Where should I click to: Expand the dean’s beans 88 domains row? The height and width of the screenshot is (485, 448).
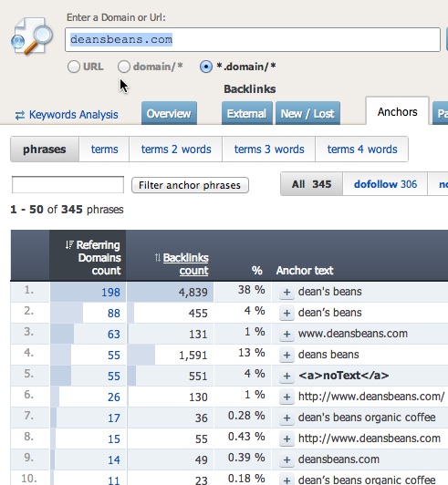click(x=287, y=313)
